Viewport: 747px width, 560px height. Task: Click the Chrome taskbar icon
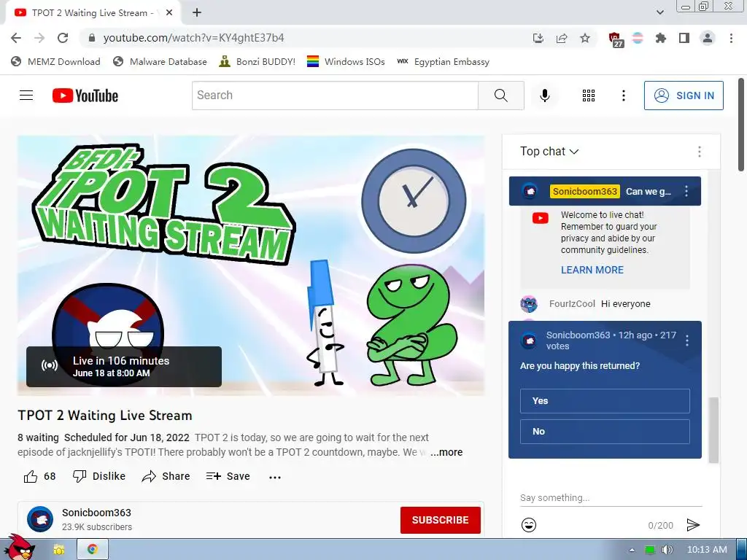93,550
